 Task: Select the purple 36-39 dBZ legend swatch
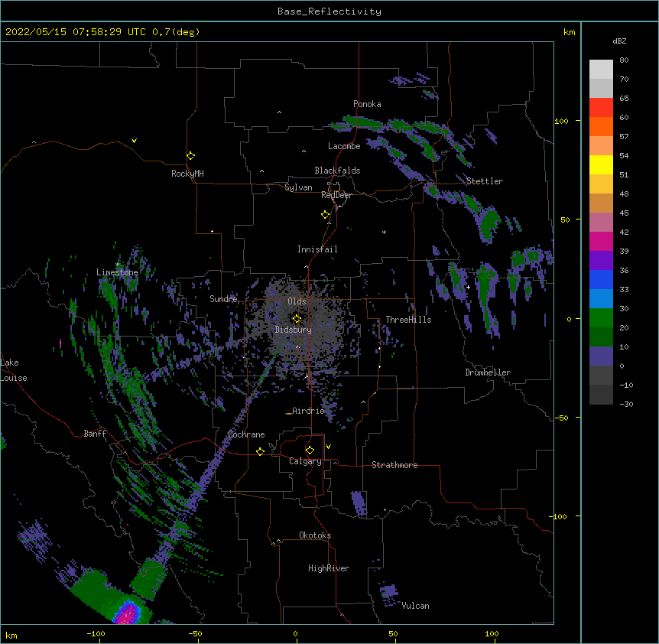pos(601,261)
